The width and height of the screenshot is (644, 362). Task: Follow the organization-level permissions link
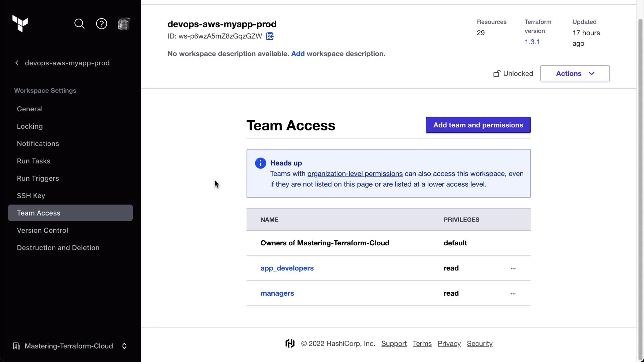click(355, 174)
